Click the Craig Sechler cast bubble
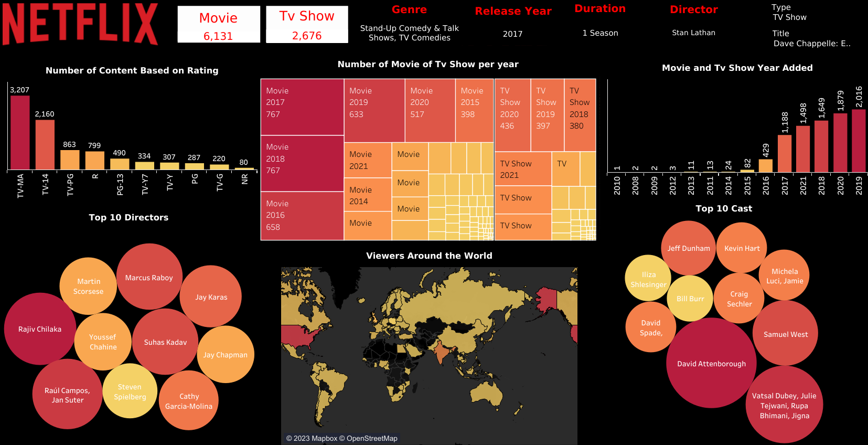This screenshot has height=445, width=868. point(739,299)
